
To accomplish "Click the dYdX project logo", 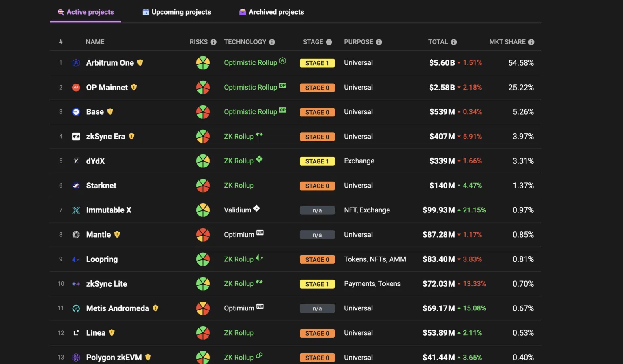I will coord(76,161).
